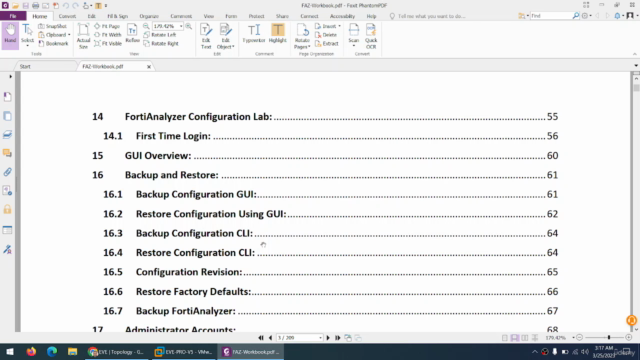The image size is (640, 360).
Task: Switch to the Comment ribbon tab
Action: coord(181,16)
